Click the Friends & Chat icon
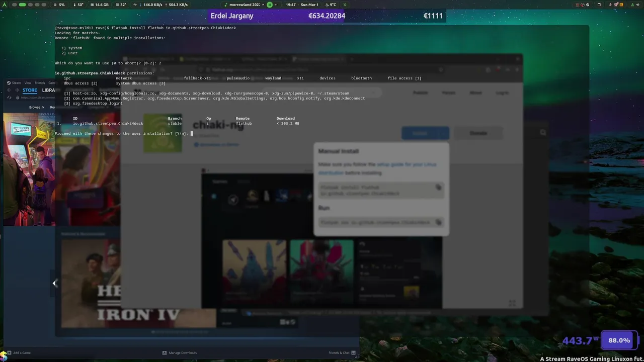 354,353
